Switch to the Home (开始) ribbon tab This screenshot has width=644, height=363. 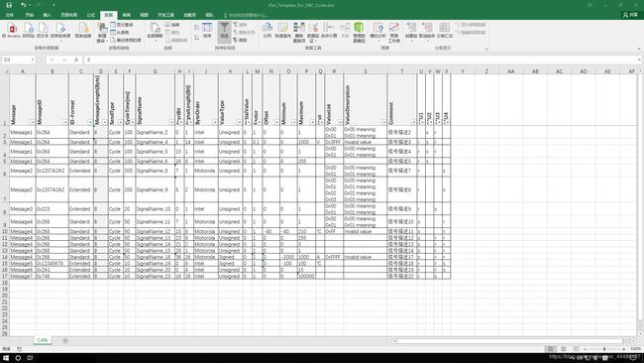pos(29,15)
